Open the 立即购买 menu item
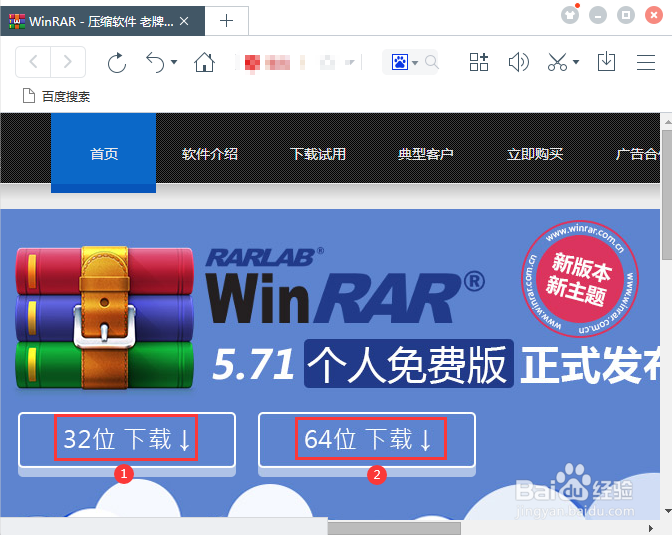This screenshot has height=535, width=672. [534, 154]
